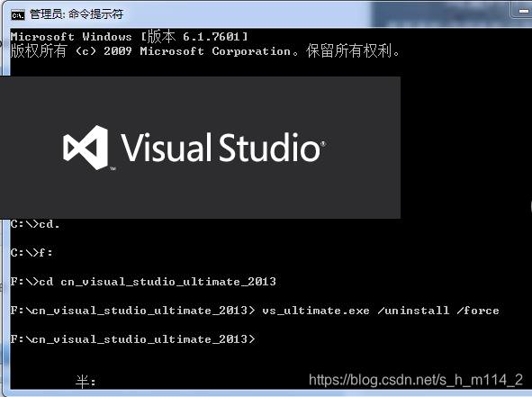Image resolution: width=532 pixels, height=397 pixels.
Task: Click the Visual Studio logo on splash screen
Action: (x=86, y=148)
